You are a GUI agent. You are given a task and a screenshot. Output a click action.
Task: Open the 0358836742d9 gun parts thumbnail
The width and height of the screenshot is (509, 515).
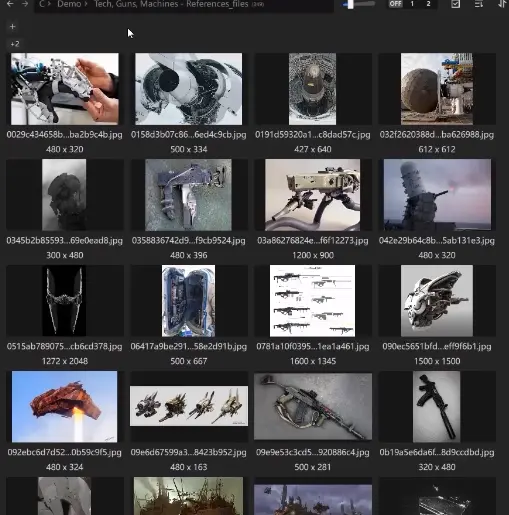pos(188,195)
